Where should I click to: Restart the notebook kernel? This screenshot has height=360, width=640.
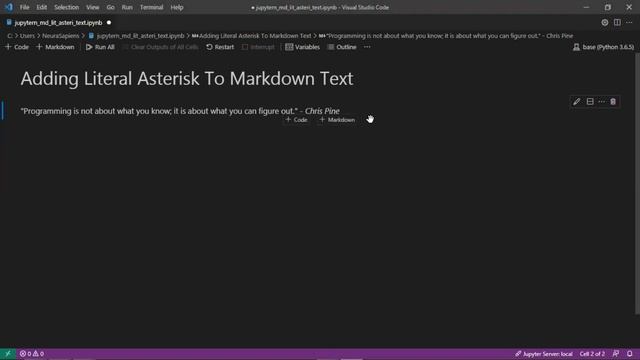(220, 47)
